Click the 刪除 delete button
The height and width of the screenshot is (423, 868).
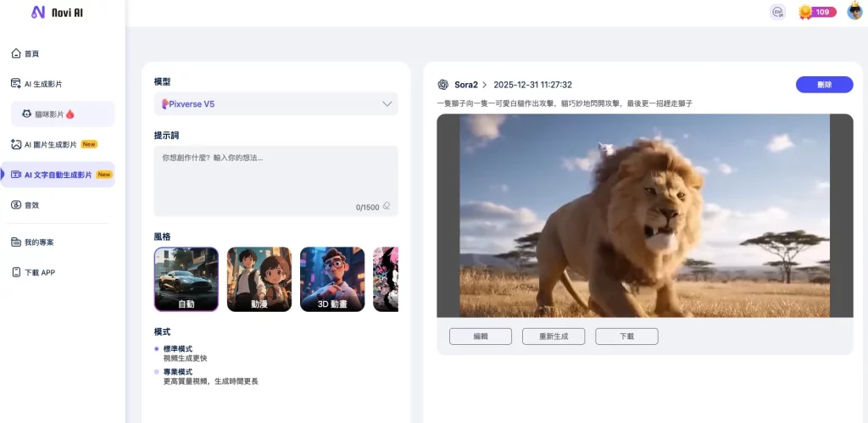click(824, 85)
